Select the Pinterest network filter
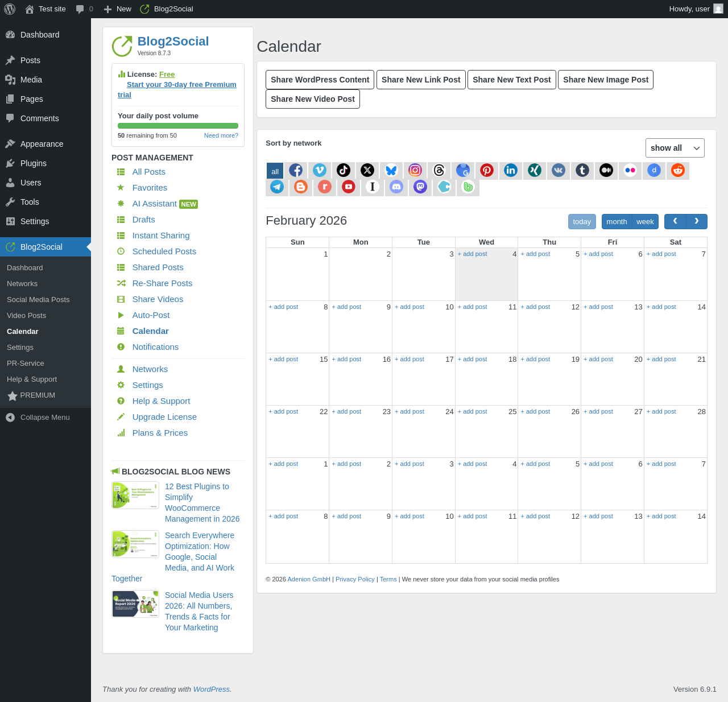This screenshot has width=728, height=702. (487, 170)
